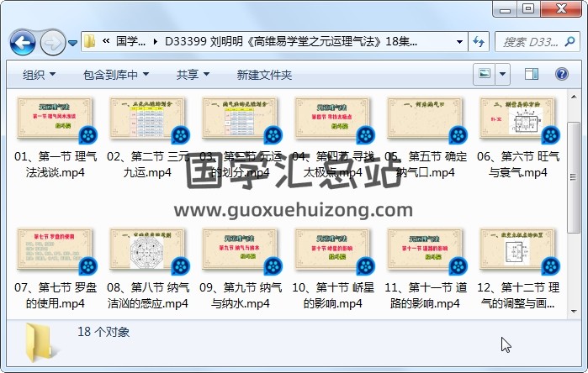Click media player badge on file 06 thumbnail
This screenshot has height=373, width=588.
coord(551,135)
